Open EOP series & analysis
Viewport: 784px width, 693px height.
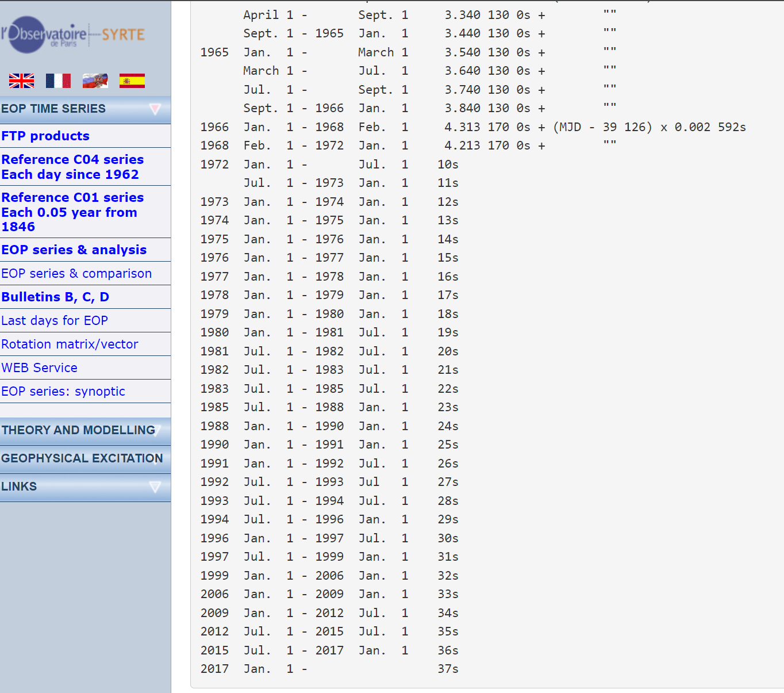[74, 250]
